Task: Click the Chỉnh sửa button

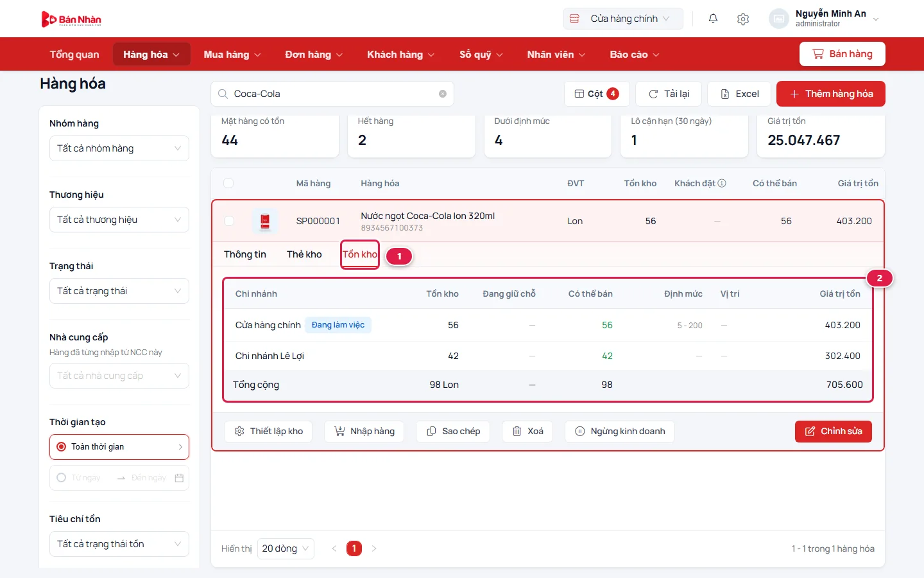Action: click(x=834, y=432)
